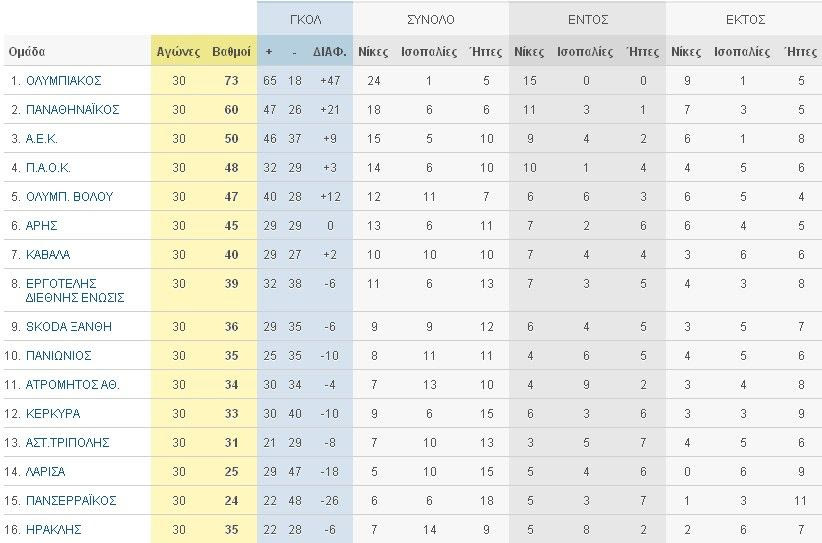Select the ΠΑΝΣΕΡΡΑΪΚΟΣ team link

click(x=71, y=500)
